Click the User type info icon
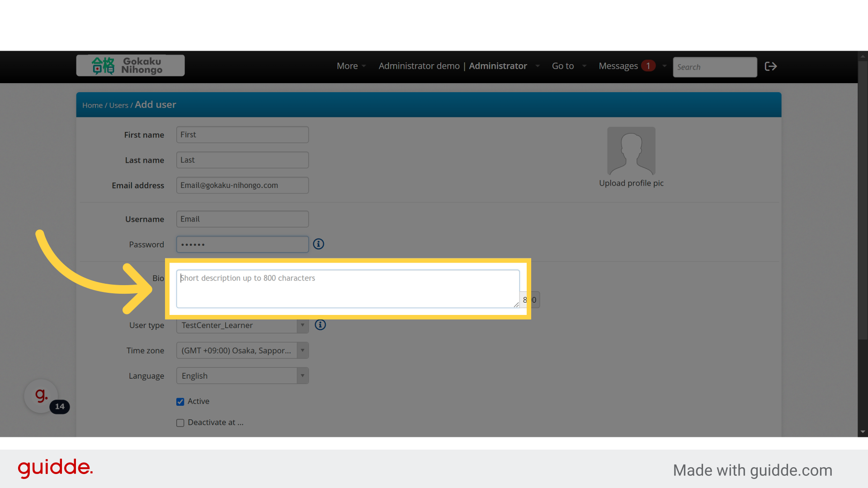 320,325
